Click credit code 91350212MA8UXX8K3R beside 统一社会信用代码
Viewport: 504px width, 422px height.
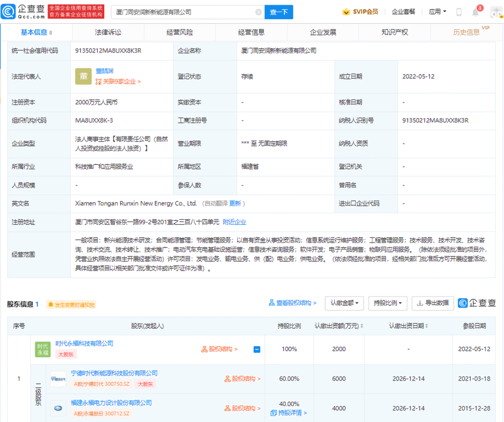click(108, 51)
